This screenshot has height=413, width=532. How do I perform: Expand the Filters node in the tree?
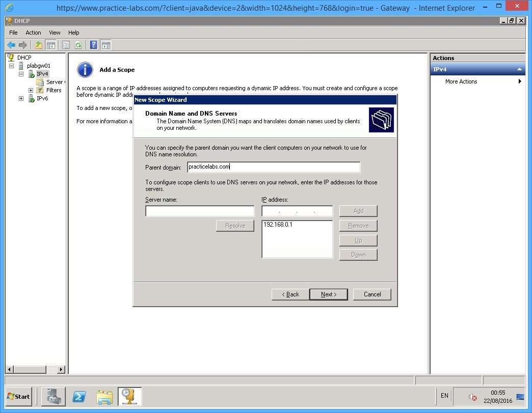click(30, 90)
